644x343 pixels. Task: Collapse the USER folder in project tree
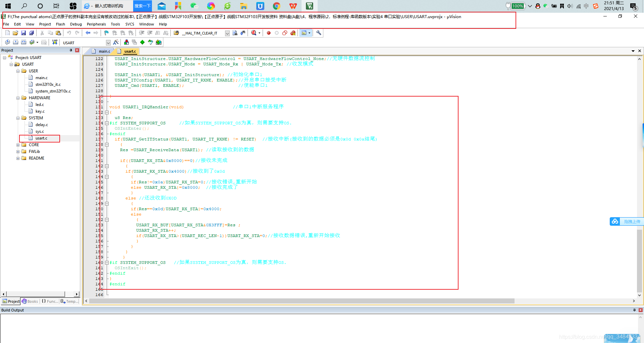(x=18, y=71)
